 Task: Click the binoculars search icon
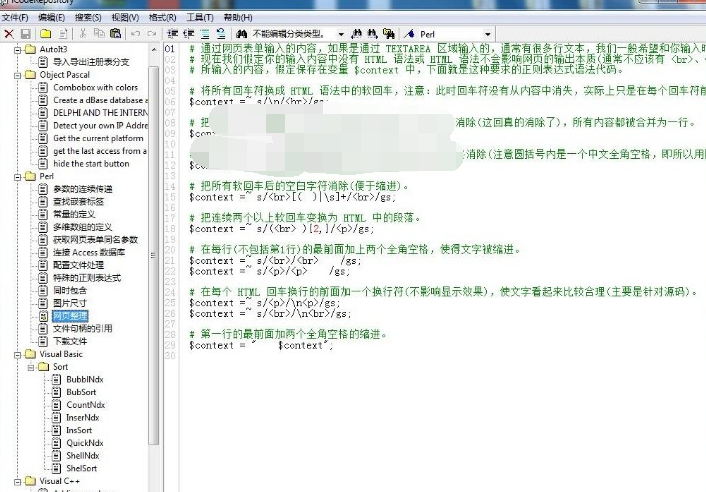241,34
